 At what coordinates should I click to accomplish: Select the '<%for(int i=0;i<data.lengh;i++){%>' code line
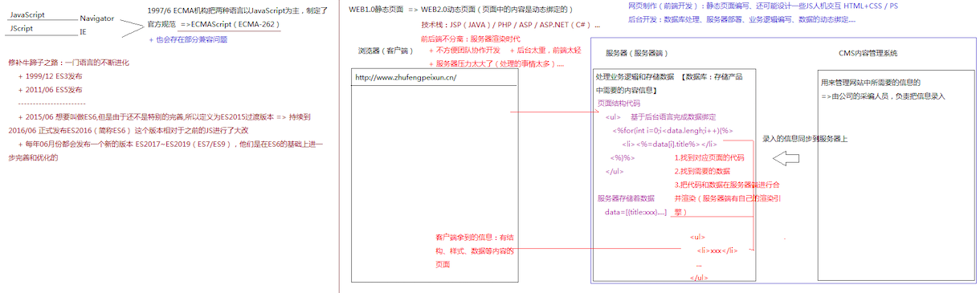[x=672, y=130]
